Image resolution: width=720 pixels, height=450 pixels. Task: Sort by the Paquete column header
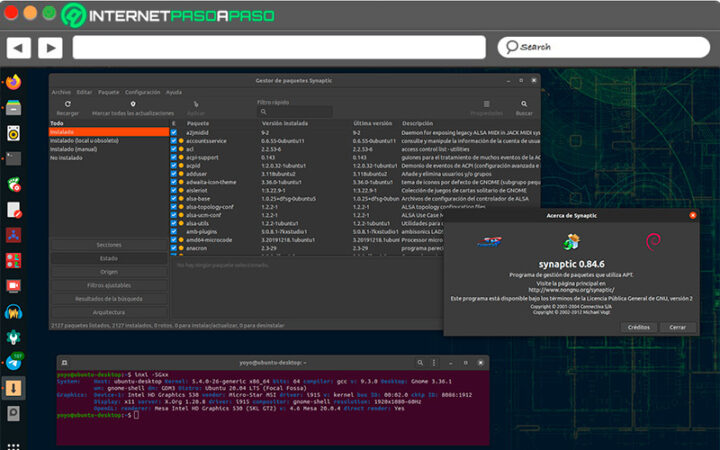(197, 124)
